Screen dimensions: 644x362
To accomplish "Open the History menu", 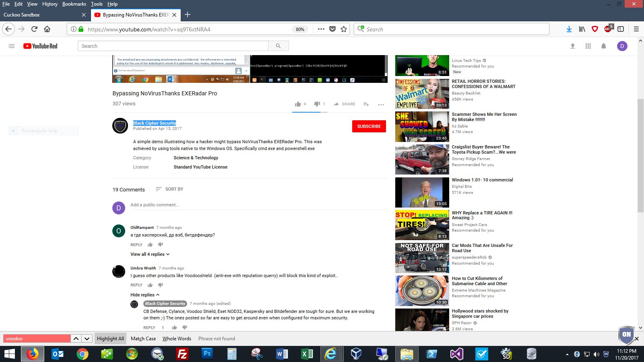I will pos(50,4).
